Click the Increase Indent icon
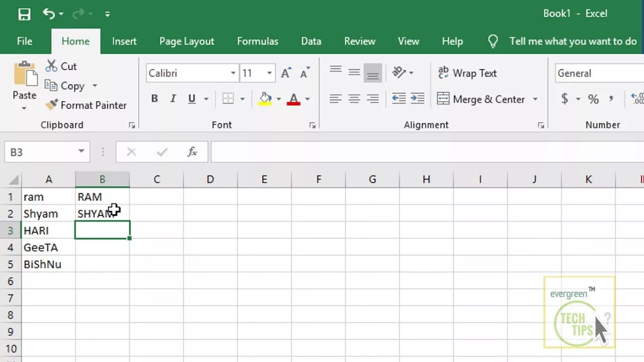Viewport: 644px width, 362px height. [417, 99]
